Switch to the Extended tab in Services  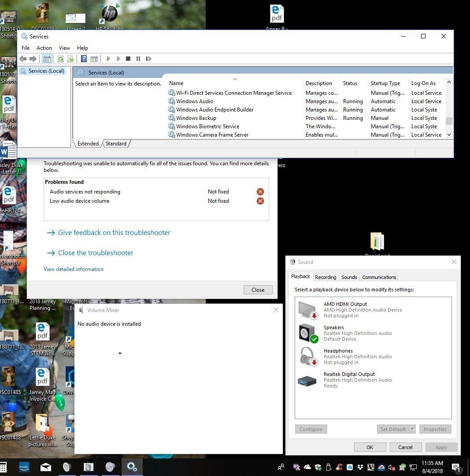pos(88,144)
